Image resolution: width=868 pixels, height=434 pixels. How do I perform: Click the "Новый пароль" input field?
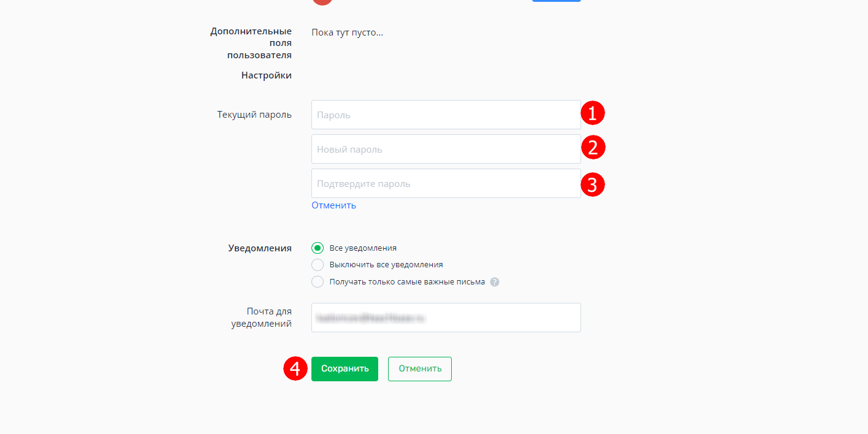click(x=446, y=149)
